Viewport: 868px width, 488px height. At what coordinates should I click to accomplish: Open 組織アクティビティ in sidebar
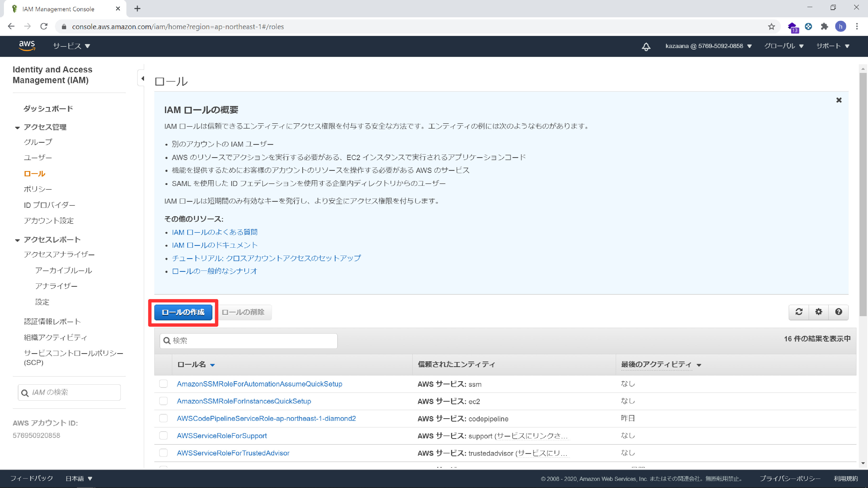[56, 337]
